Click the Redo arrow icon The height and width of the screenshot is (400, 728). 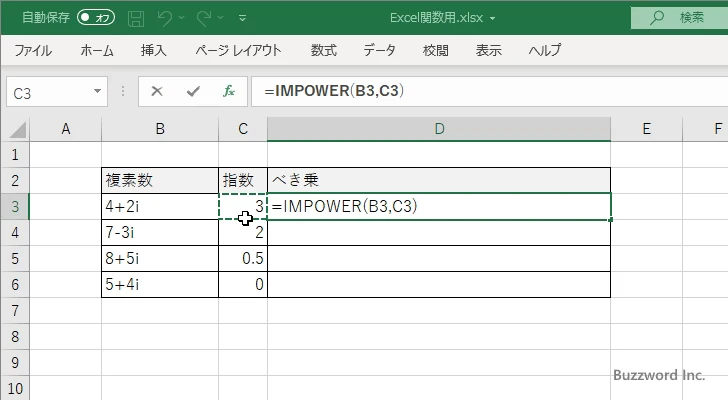(x=204, y=18)
